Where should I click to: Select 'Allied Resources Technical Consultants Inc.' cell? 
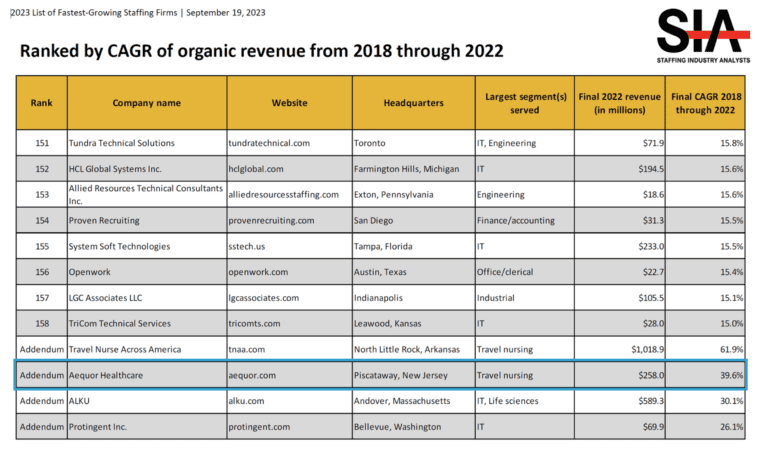(x=145, y=194)
